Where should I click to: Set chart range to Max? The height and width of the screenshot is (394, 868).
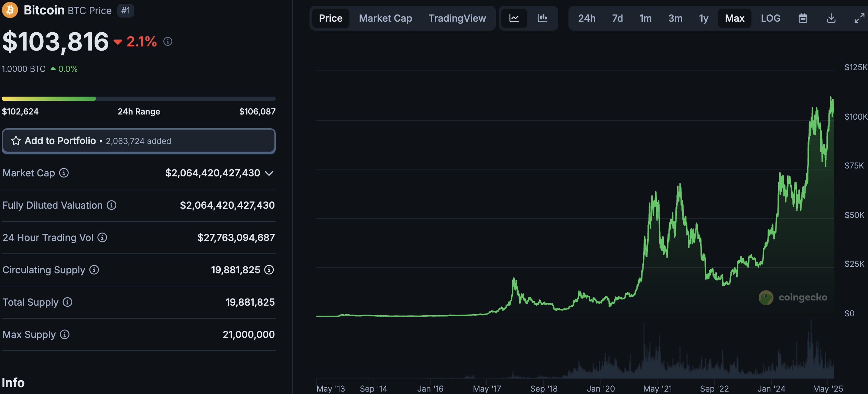click(x=735, y=18)
